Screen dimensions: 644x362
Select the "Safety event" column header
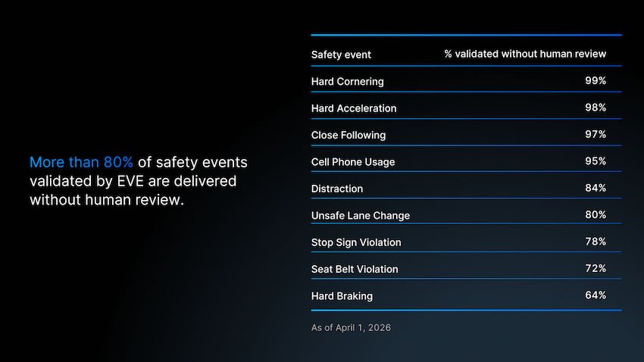[x=341, y=55]
